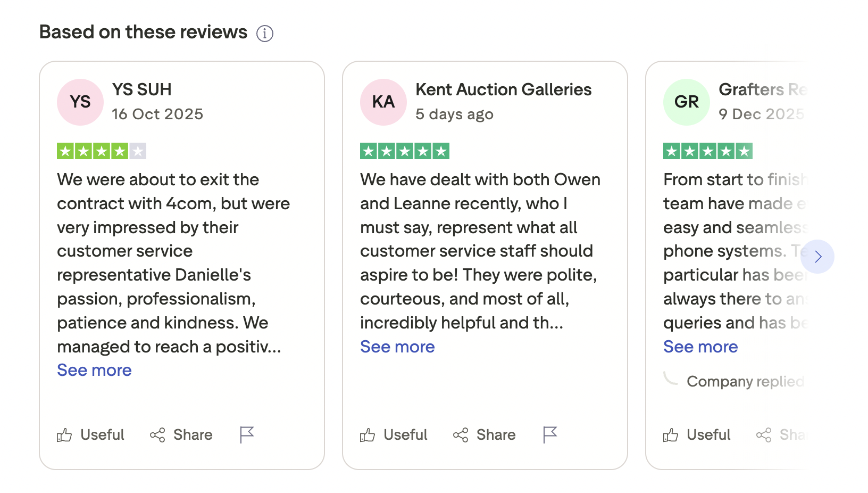The width and height of the screenshot is (868, 493).
Task: Mark YS SUH's review as Useful
Action: click(x=102, y=435)
